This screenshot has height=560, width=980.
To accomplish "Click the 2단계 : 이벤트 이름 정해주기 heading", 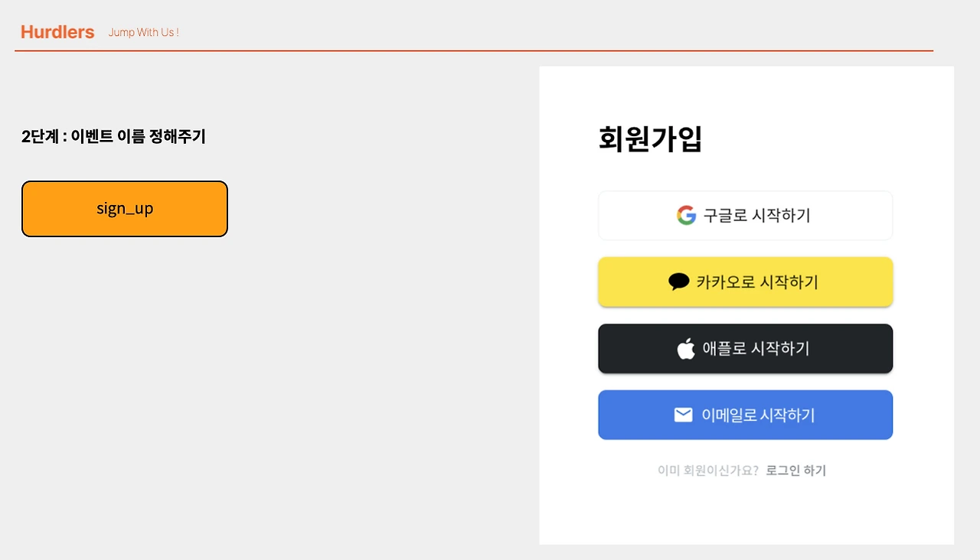I will click(113, 137).
